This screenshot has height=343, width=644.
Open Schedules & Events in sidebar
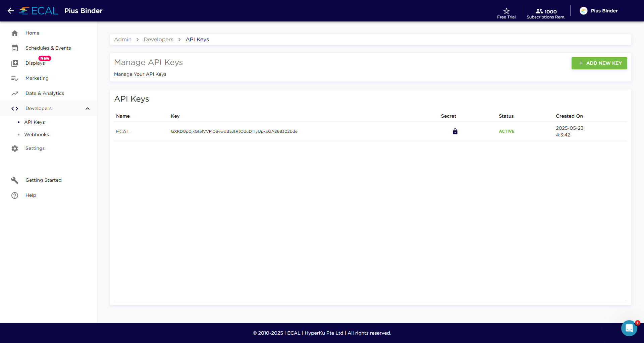point(48,48)
